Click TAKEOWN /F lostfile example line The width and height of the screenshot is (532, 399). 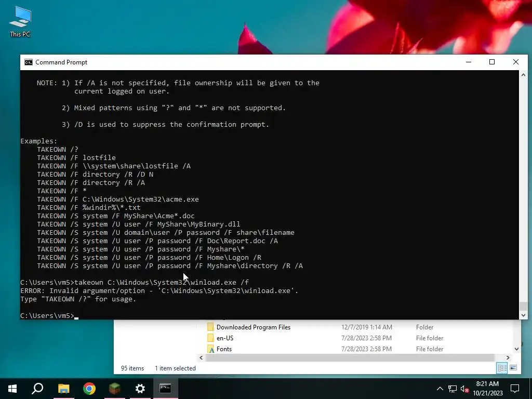tap(76, 158)
